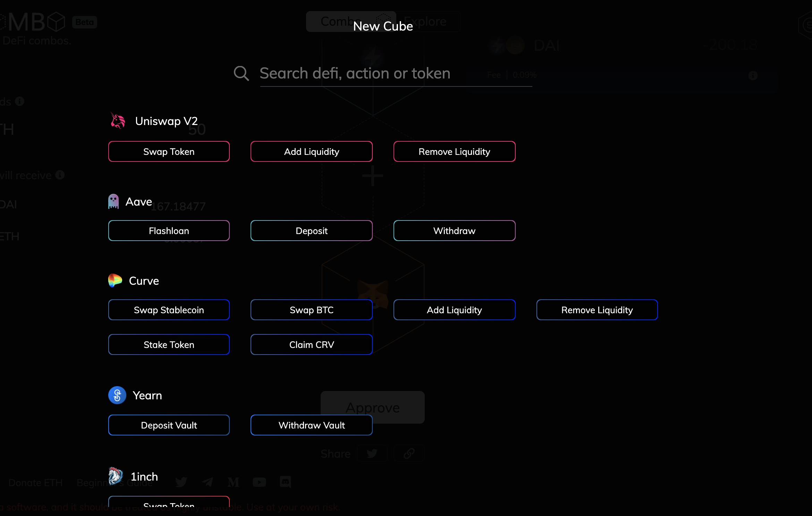
Task: Choose Yearn Deposit Vault
Action: pyautogui.click(x=169, y=425)
